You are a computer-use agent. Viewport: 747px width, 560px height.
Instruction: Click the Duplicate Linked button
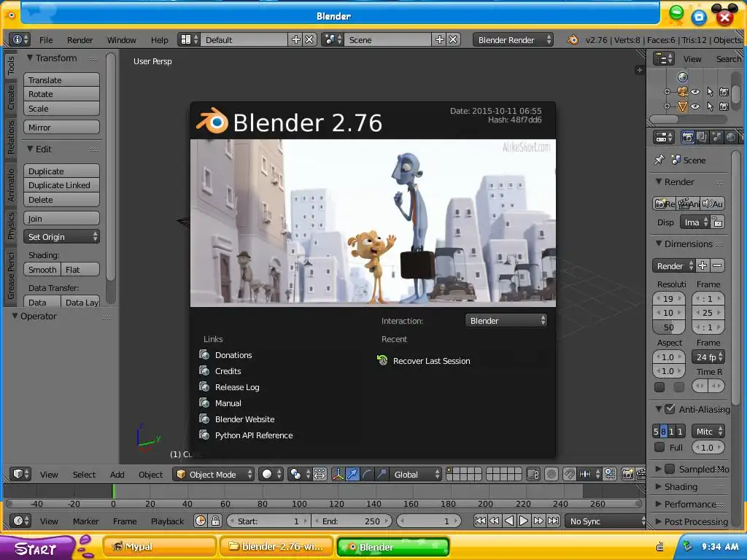click(x=61, y=185)
